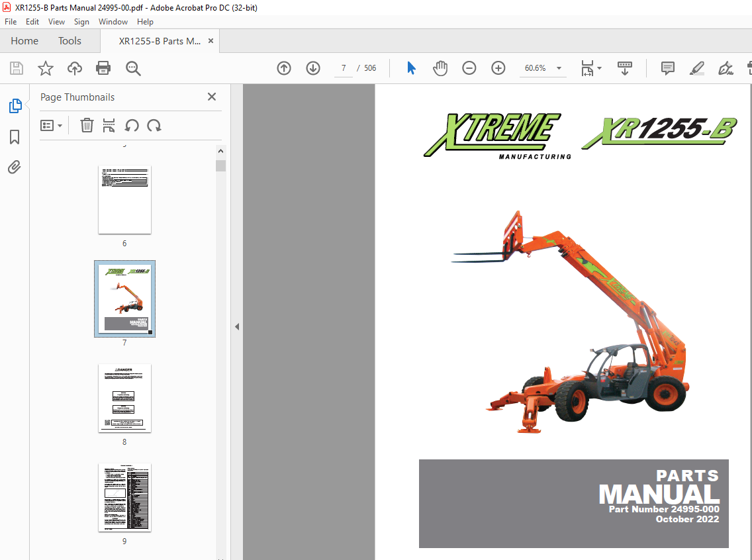Open the Page Thumbnails sidebar icon
The height and width of the screenshot is (560, 752).
pos(15,105)
